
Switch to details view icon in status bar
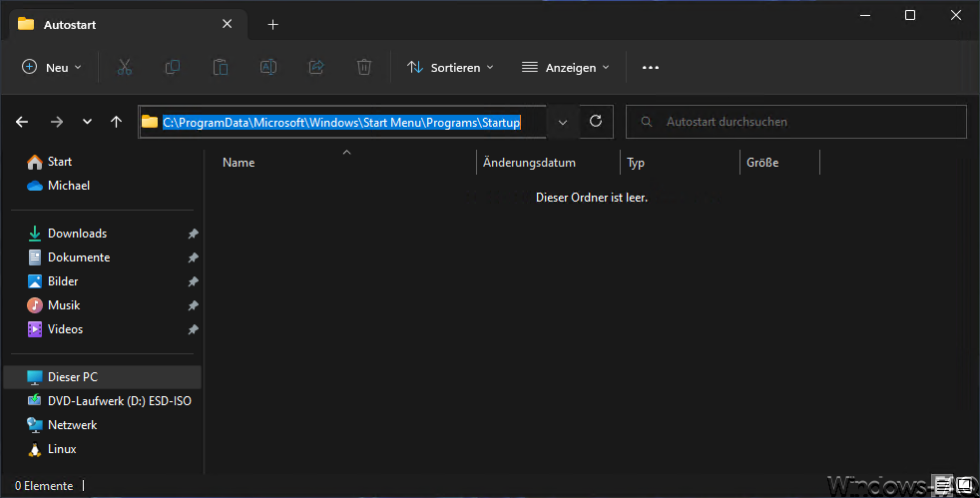tap(943, 485)
